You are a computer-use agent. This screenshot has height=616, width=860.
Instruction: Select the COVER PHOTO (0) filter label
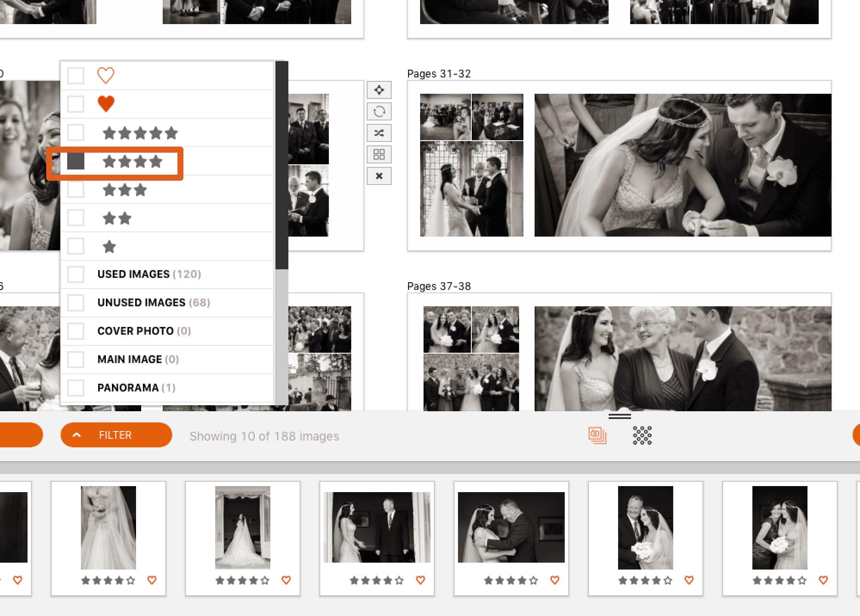(144, 331)
